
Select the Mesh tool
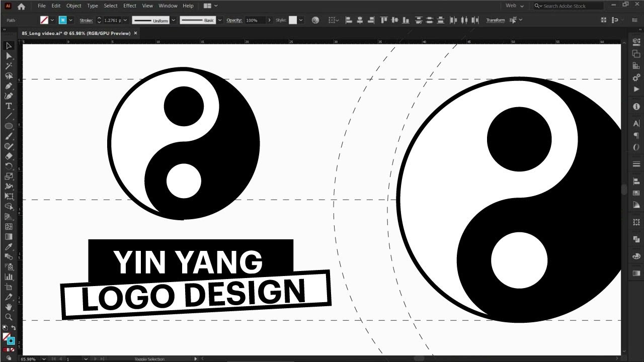click(x=9, y=226)
